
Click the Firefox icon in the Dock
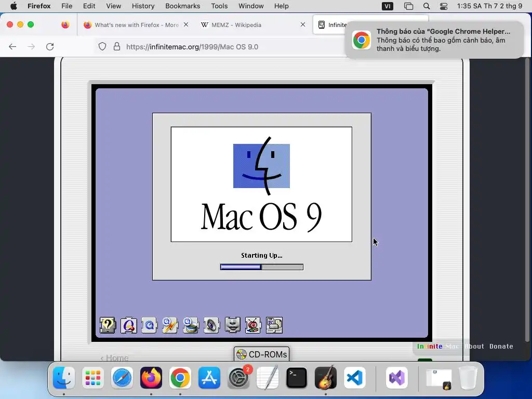151,378
